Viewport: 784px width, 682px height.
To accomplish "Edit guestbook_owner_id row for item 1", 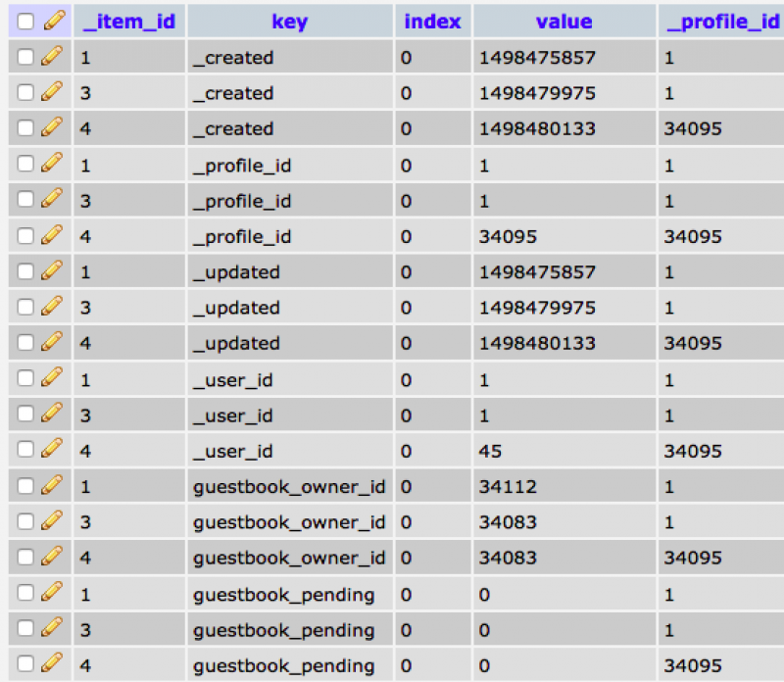I will coord(52,484).
